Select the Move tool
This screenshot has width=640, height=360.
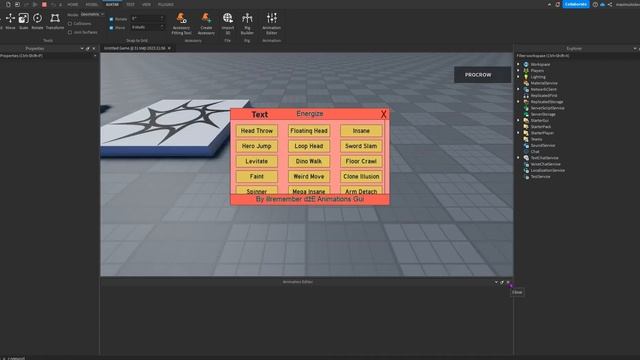pyautogui.click(x=10, y=21)
